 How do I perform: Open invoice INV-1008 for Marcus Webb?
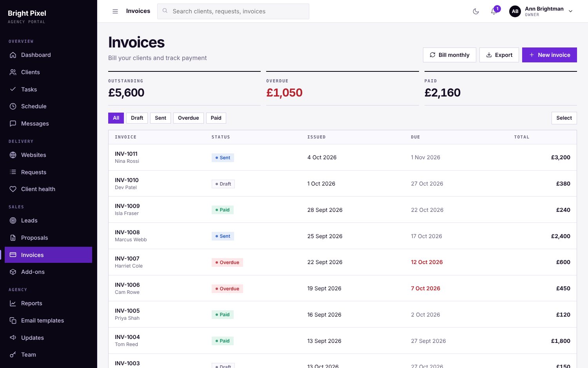343,236
